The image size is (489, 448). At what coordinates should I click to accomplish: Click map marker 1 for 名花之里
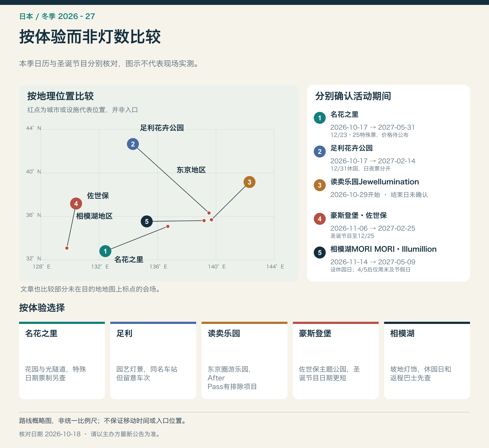coord(105,251)
